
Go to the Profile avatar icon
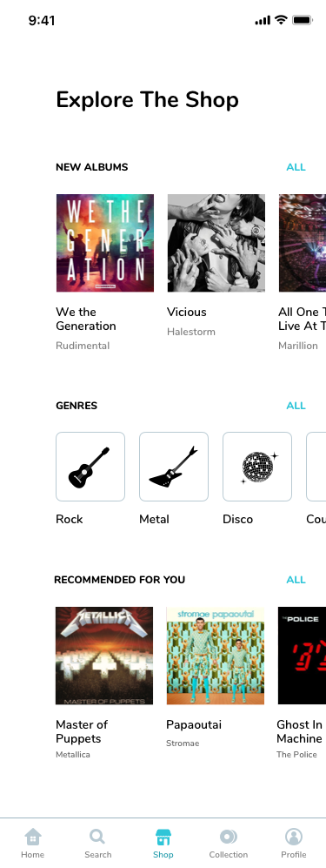pos(294,836)
